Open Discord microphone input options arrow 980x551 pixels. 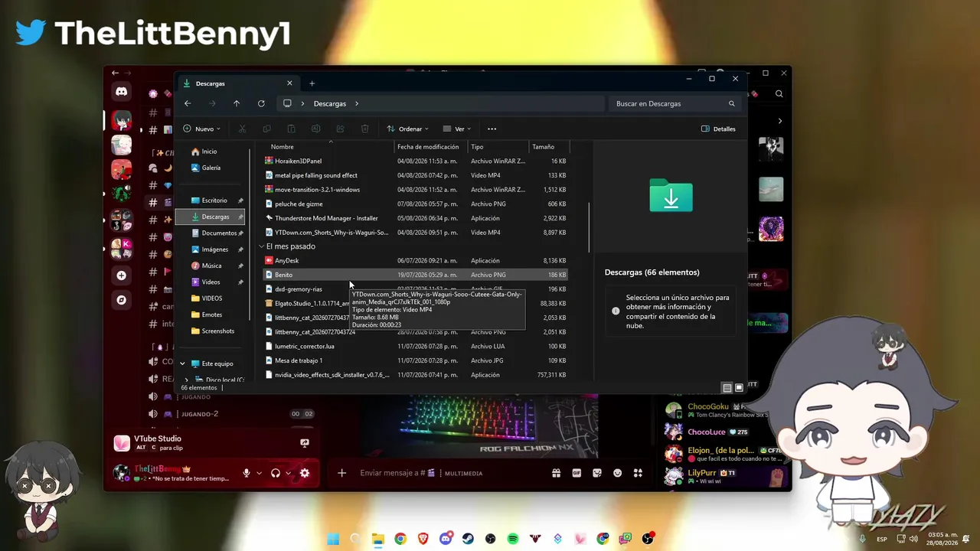point(260,473)
